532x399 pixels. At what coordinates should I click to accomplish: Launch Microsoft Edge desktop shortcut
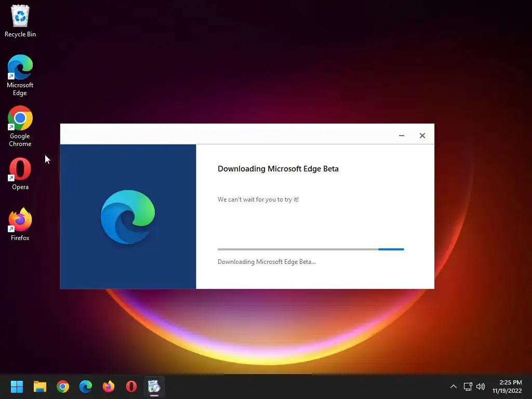20,75
